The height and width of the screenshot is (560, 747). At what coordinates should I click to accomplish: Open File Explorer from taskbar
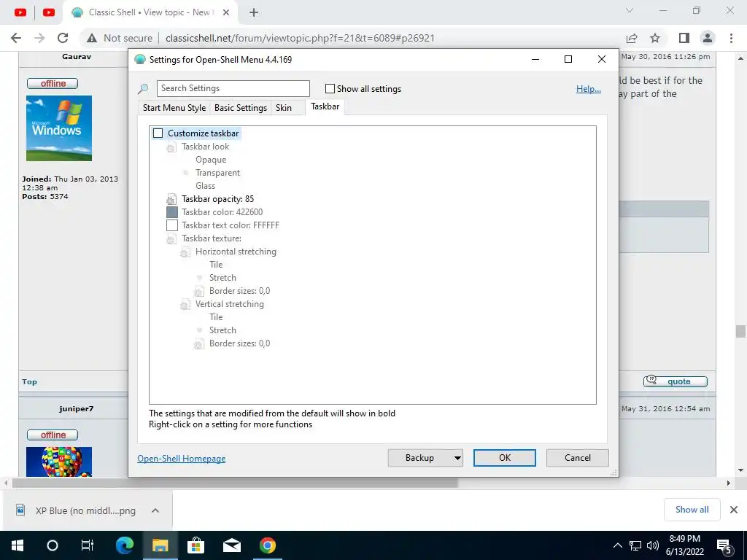point(160,545)
